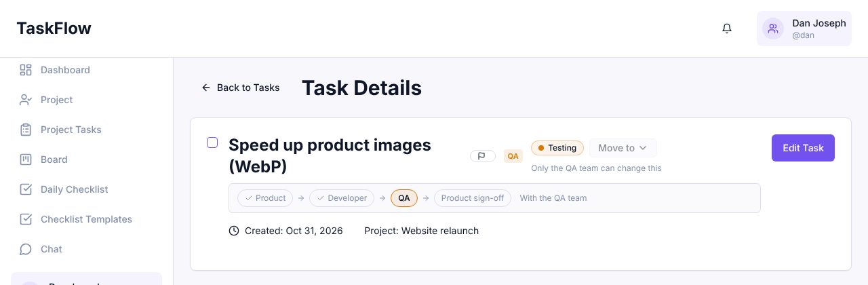Screen dimensions: 868x285
Task: Click the back arrow icon
Action: click(206, 88)
